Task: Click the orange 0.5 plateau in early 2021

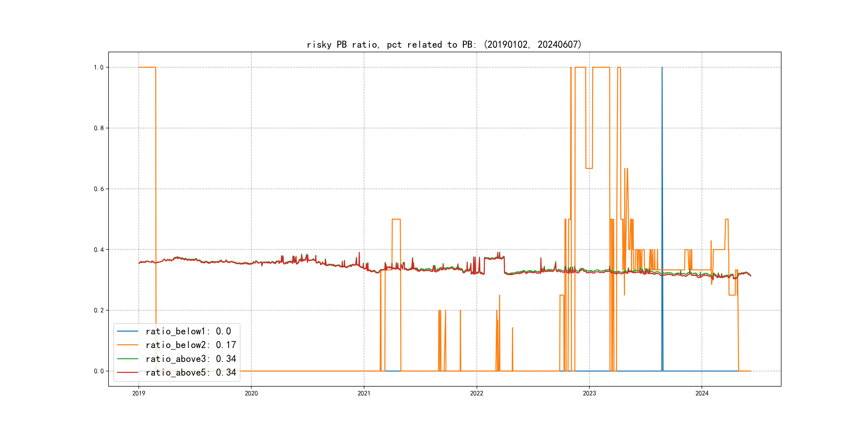Action: (396, 219)
